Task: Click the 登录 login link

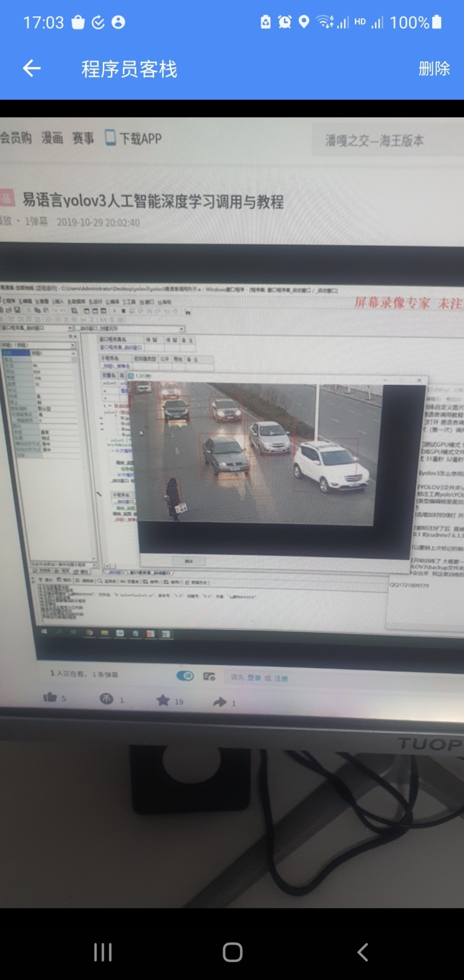Action: click(x=254, y=678)
